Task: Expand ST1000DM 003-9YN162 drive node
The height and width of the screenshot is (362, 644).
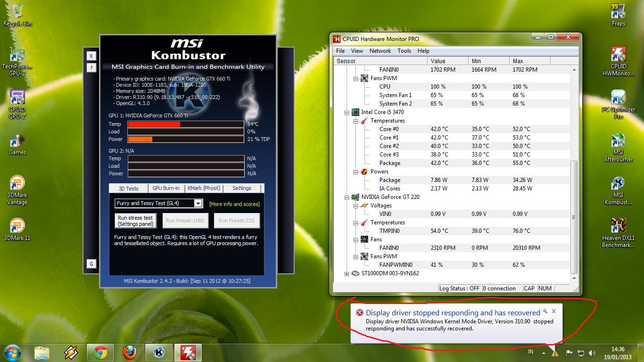Action: pyautogui.click(x=347, y=273)
